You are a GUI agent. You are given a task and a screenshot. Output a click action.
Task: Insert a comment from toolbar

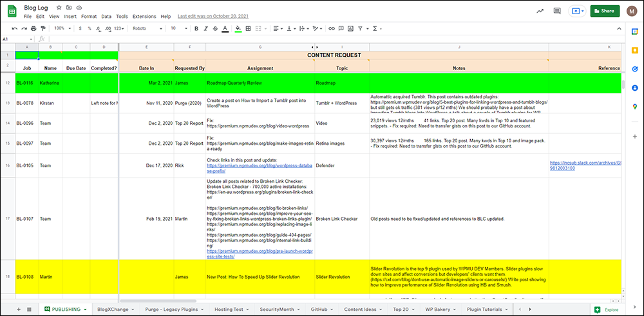[341, 29]
